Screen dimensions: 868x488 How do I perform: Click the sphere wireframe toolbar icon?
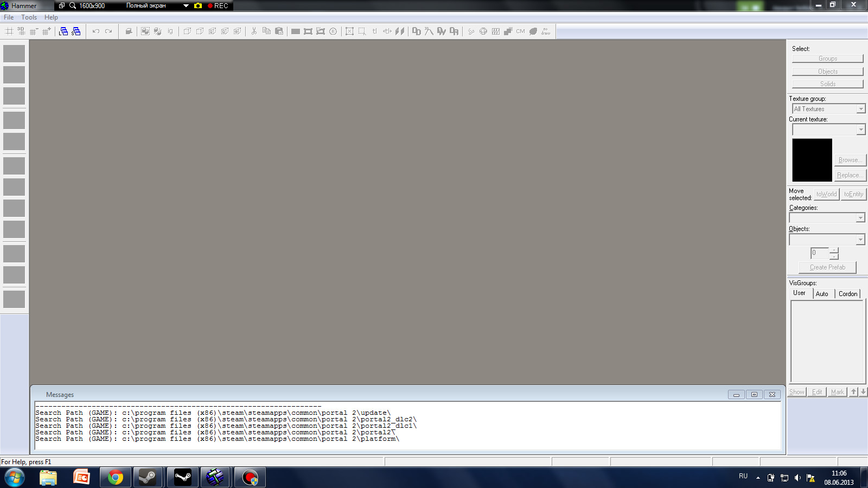[483, 31]
